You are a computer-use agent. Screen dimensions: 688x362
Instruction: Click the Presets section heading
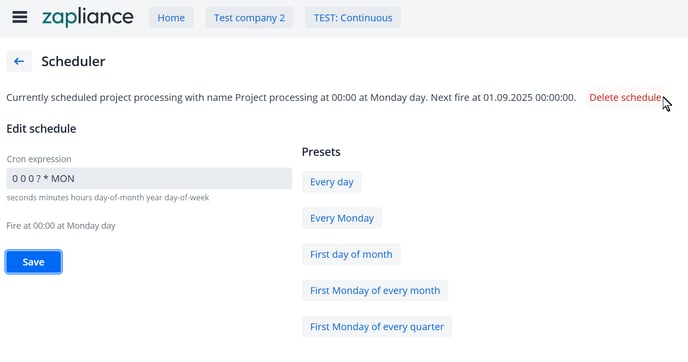pyautogui.click(x=321, y=152)
